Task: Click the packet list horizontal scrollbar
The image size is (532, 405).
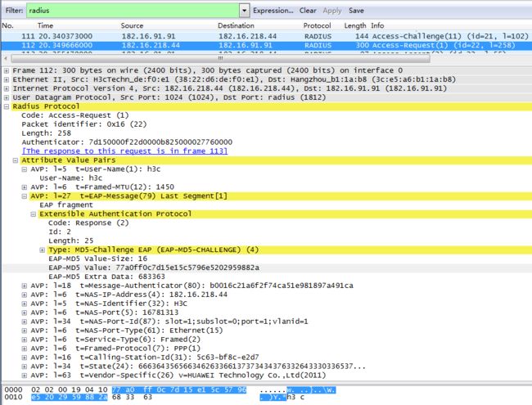Action: pyautogui.click(x=220, y=58)
